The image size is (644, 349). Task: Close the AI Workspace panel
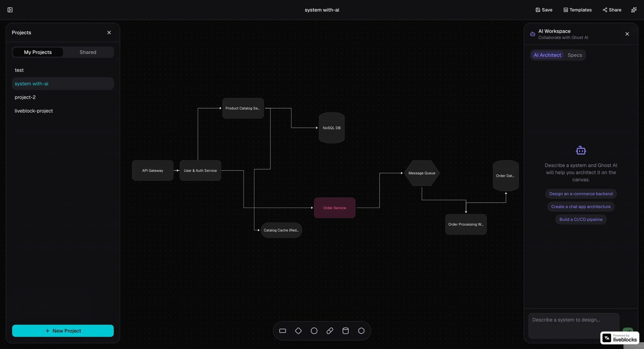[627, 34]
